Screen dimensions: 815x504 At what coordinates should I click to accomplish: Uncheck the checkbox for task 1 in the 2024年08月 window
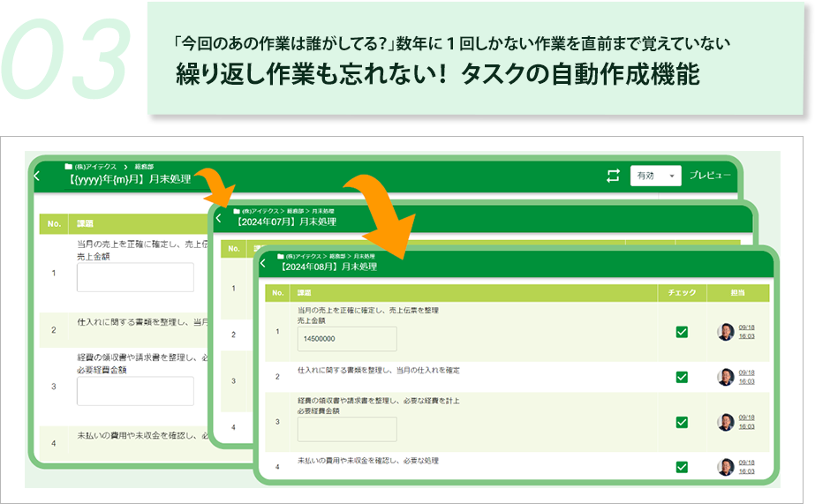[682, 332]
